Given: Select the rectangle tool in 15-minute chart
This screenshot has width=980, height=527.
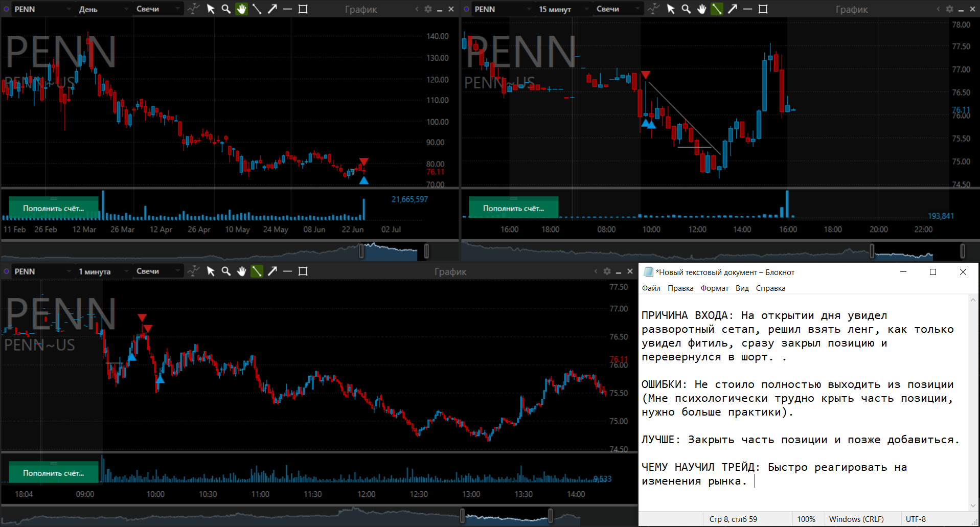Looking at the screenshot, I should tap(763, 9).
